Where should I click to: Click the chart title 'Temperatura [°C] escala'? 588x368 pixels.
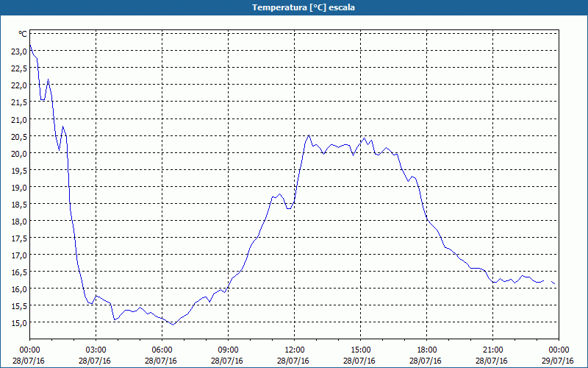[304, 7]
